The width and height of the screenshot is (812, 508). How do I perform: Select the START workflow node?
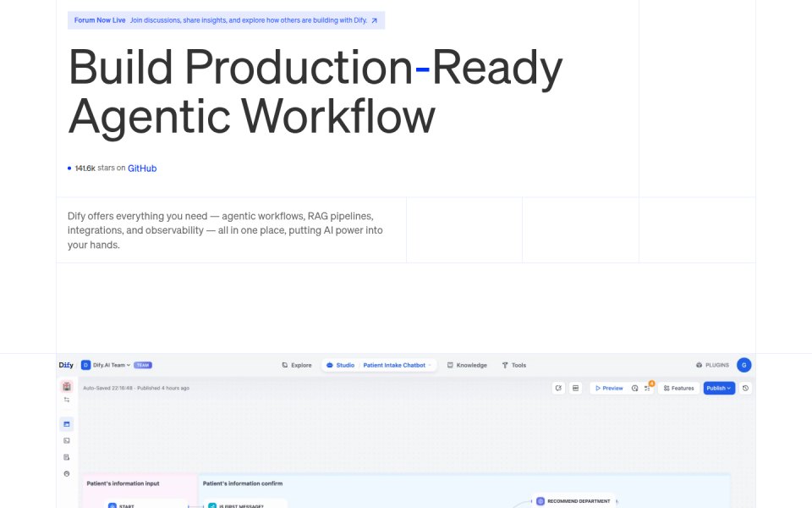146,505
